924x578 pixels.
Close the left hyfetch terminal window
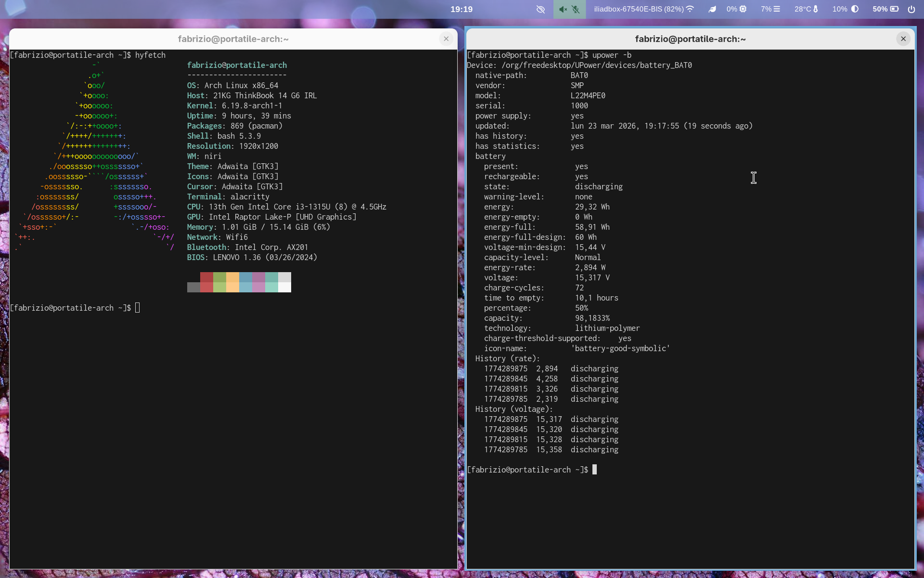446,39
